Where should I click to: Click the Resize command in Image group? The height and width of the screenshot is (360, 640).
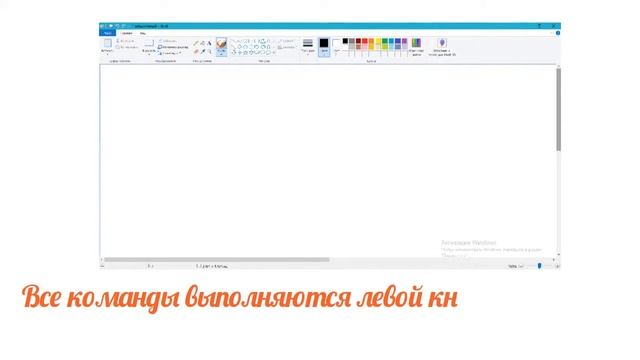[173, 47]
